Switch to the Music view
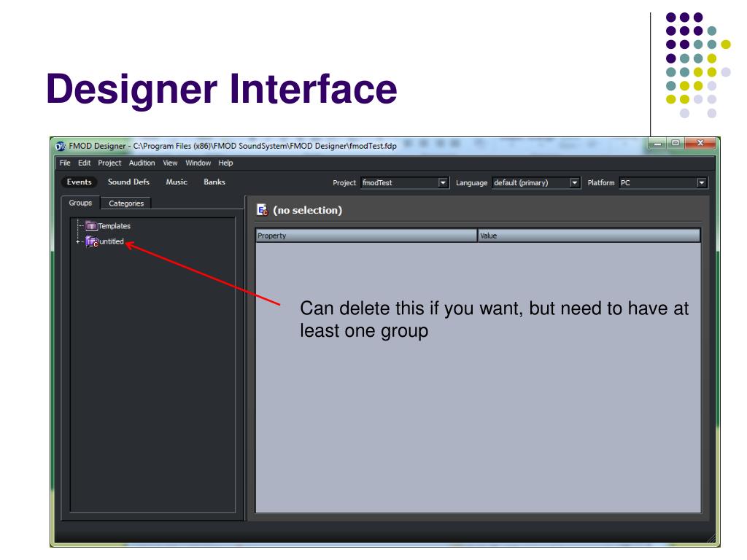The image size is (747, 560). click(177, 182)
